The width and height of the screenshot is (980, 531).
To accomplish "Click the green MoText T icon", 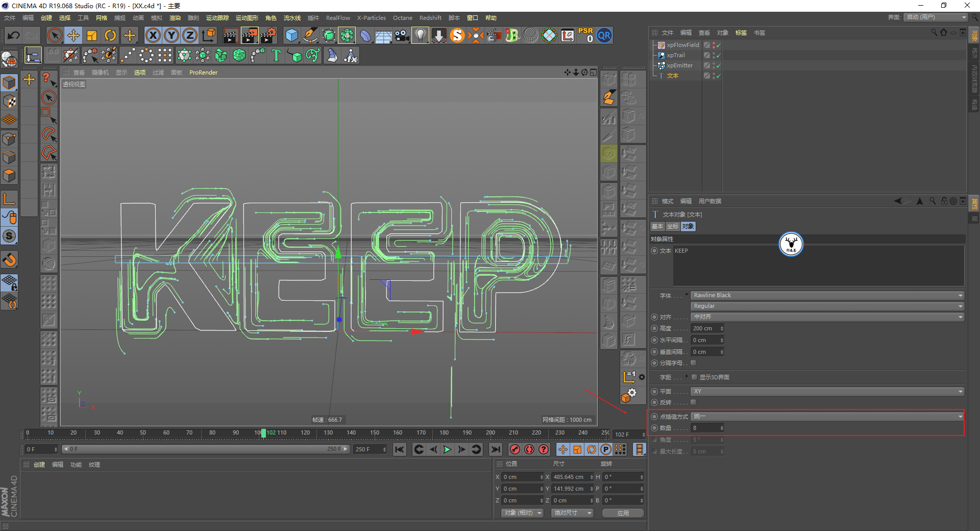I will pyautogui.click(x=276, y=55).
